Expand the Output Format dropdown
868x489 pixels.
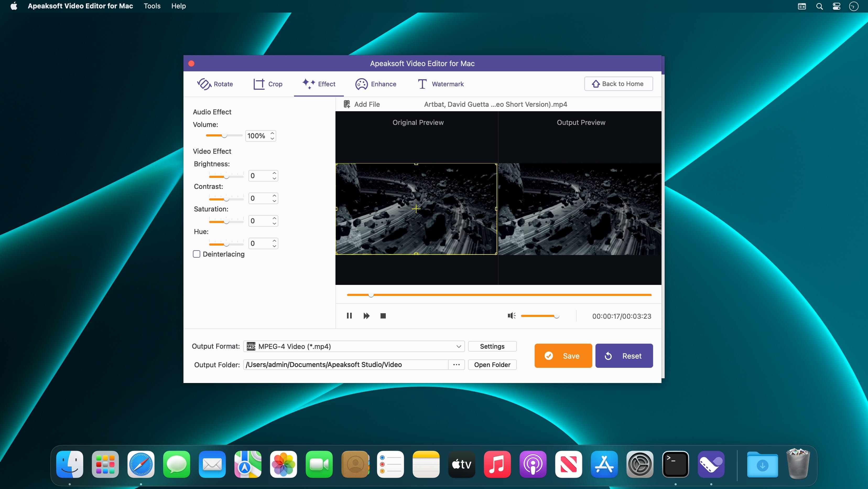click(458, 346)
